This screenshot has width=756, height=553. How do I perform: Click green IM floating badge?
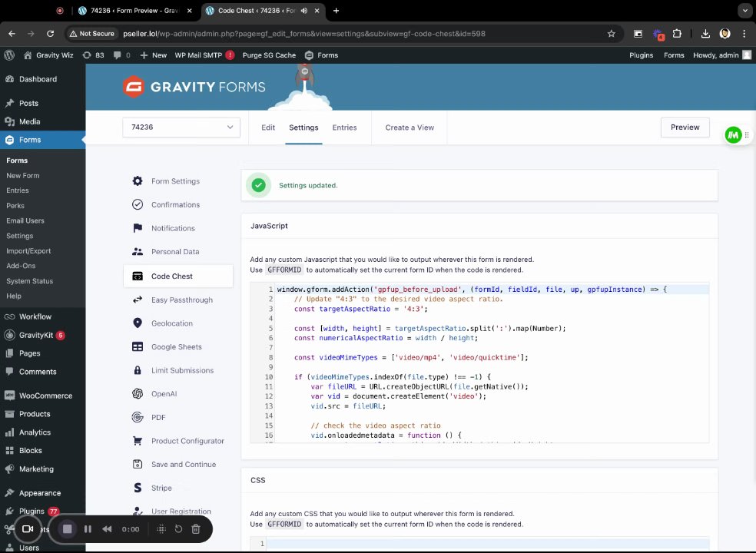point(734,135)
